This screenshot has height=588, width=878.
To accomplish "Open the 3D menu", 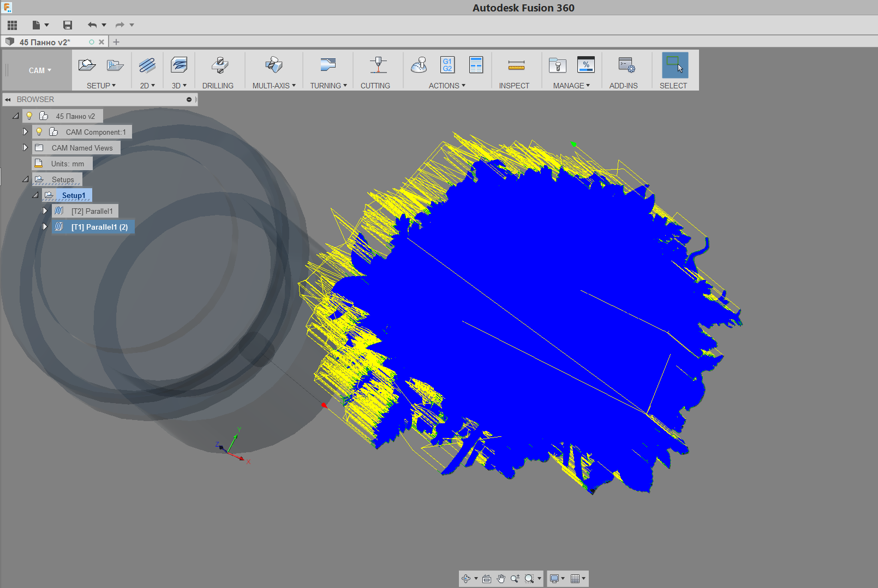I will click(x=179, y=86).
